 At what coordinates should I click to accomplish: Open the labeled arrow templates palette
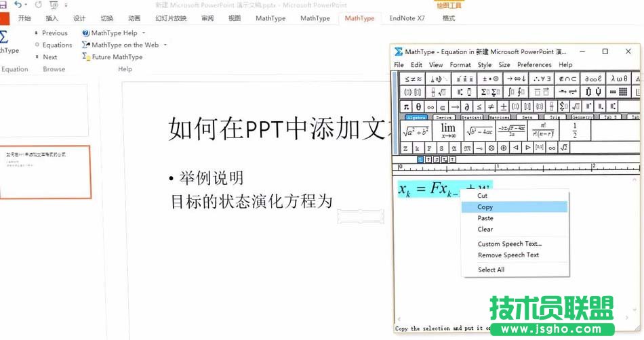[x=567, y=92]
